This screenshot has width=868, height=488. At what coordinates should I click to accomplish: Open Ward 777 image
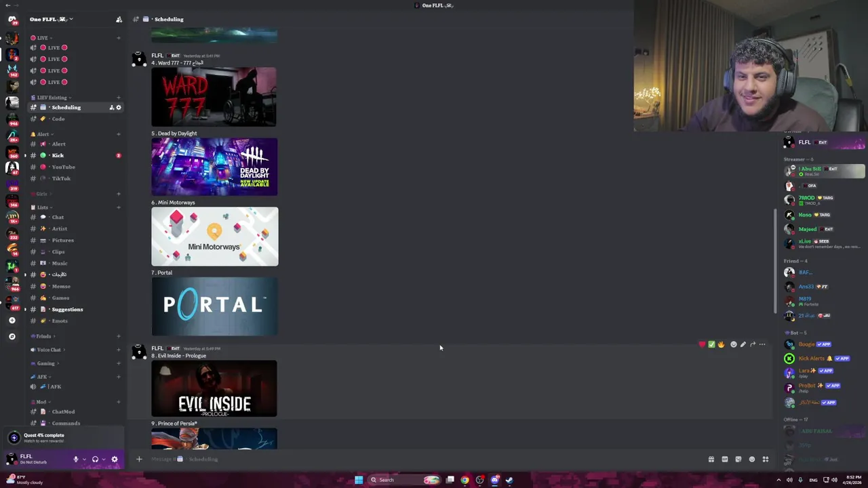[x=214, y=97]
